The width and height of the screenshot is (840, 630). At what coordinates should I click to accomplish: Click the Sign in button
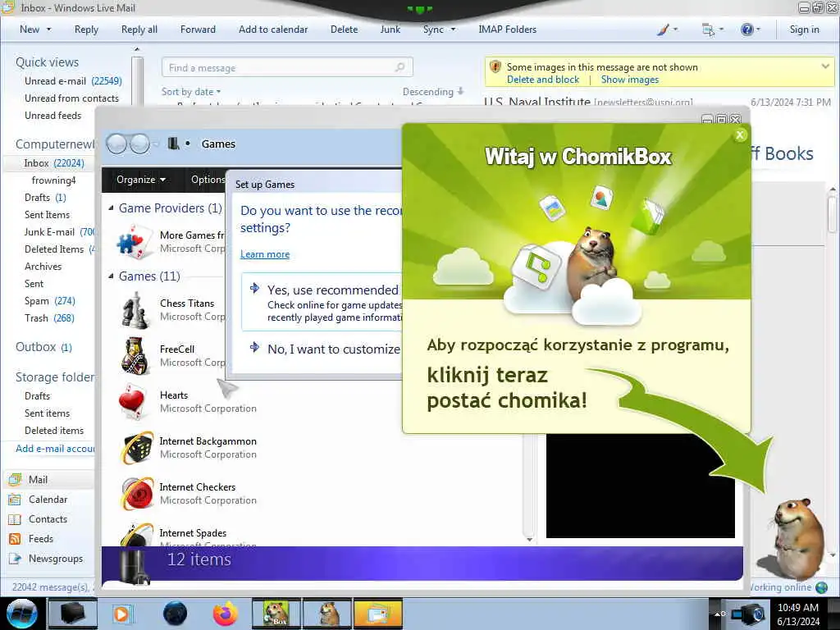804,30
